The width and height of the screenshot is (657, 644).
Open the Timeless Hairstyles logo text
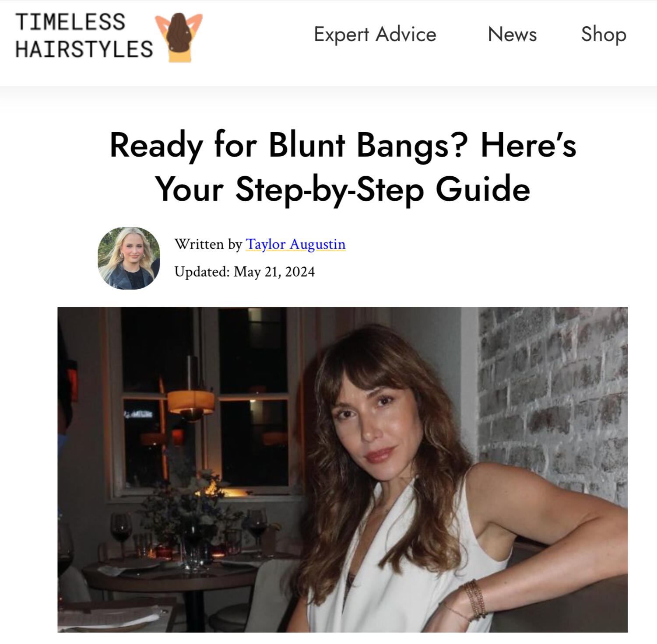pos(84,35)
